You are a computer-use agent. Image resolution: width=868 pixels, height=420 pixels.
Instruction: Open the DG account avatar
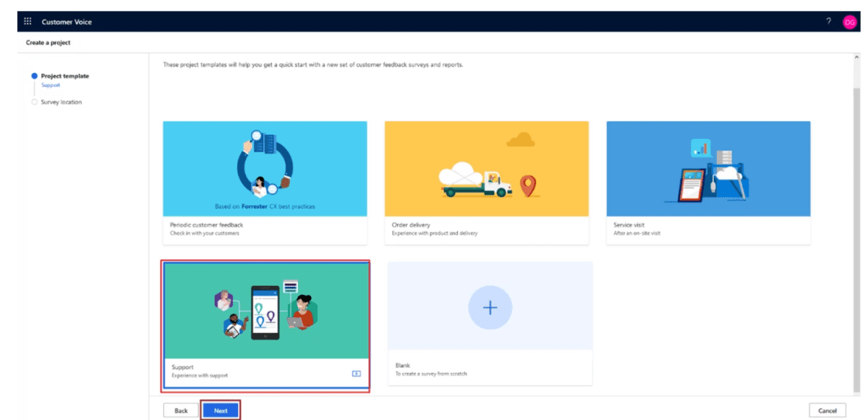(851, 21)
